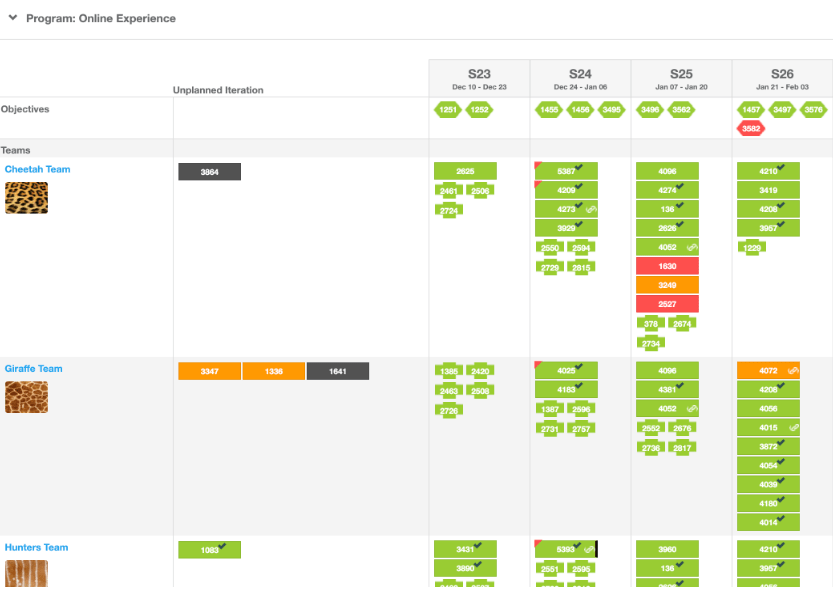Open the Giraffe Team link
This screenshot has width=833, height=594.
coord(33,368)
